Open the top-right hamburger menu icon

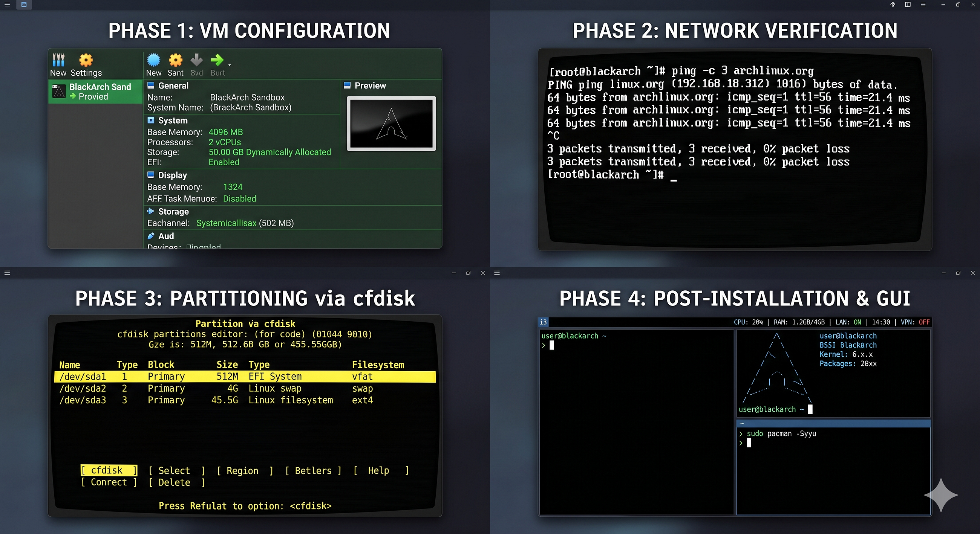pos(923,5)
